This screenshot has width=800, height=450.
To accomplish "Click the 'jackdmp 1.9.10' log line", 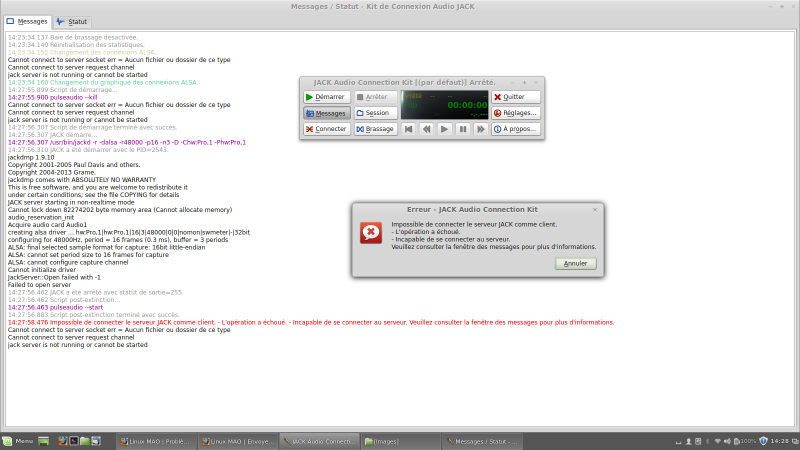I will tap(31, 157).
